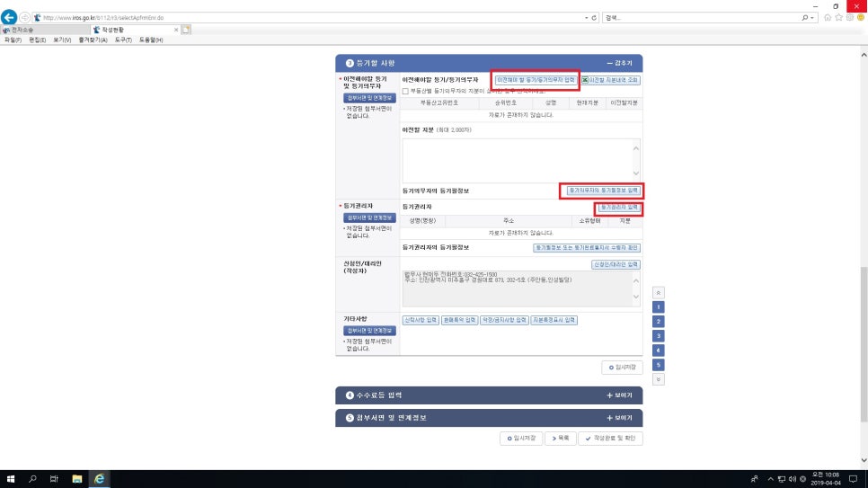Click 이전해야 할 등기/등기의무자 입력 button

point(536,80)
